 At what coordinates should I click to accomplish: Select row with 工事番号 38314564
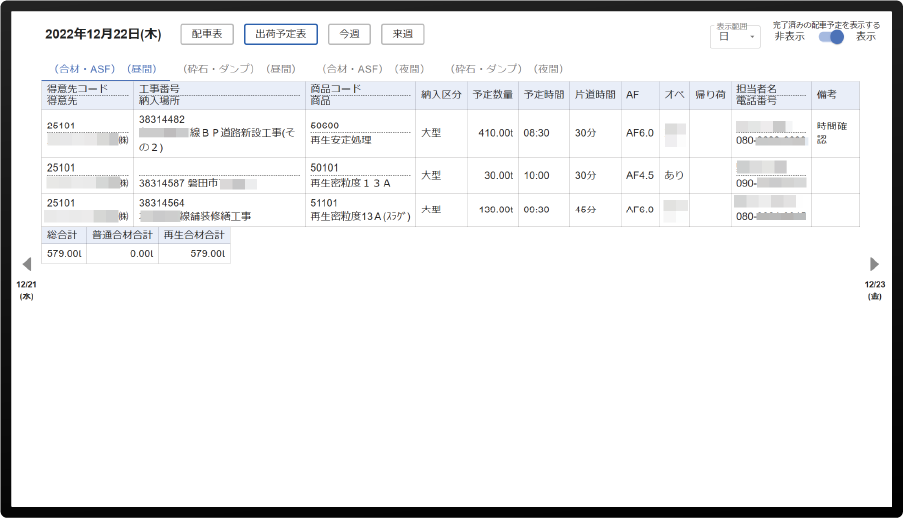pos(220,209)
